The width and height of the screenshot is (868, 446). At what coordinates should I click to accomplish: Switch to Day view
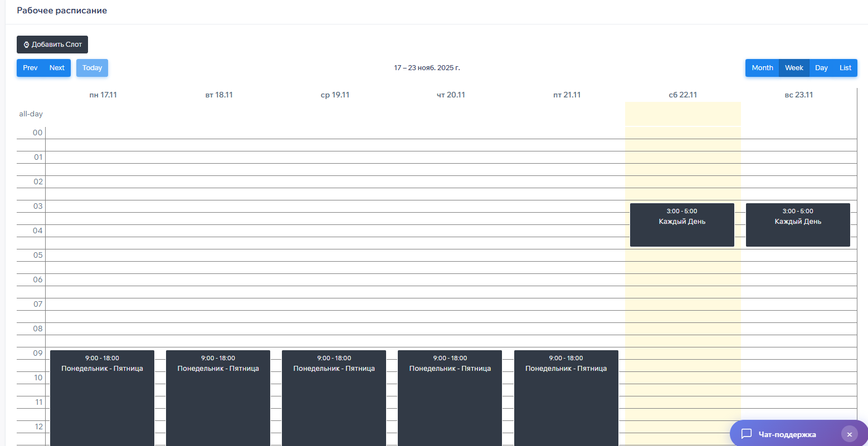point(821,68)
